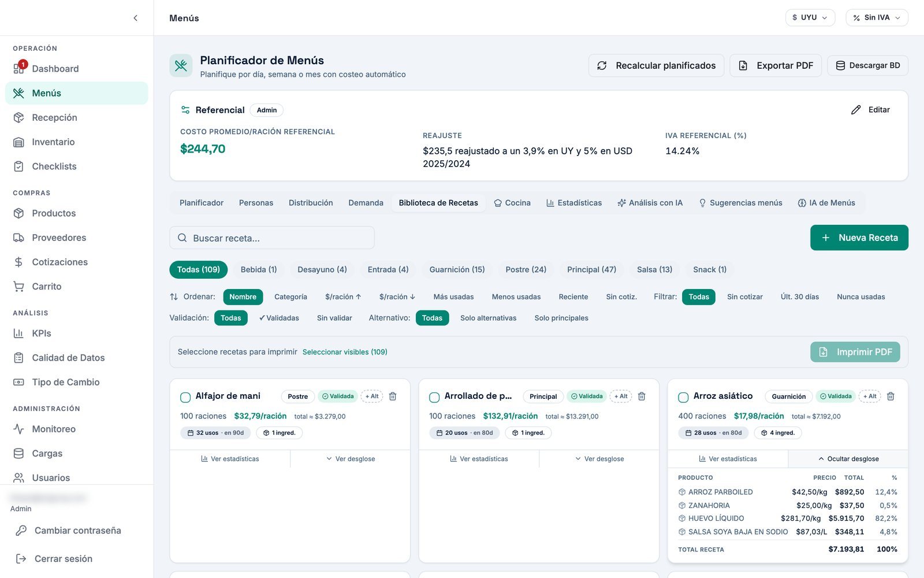Select the Arroz asiático recipe checkbox
Image resolution: width=924 pixels, height=578 pixels.
(x=683, y=397)
